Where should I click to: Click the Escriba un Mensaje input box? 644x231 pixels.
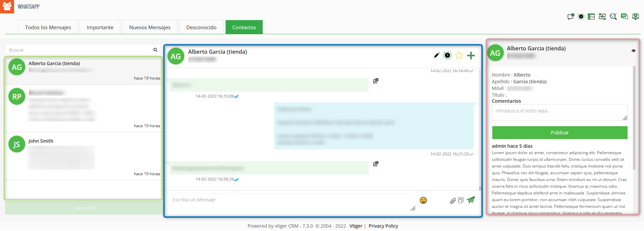click(x=292, y=202)
